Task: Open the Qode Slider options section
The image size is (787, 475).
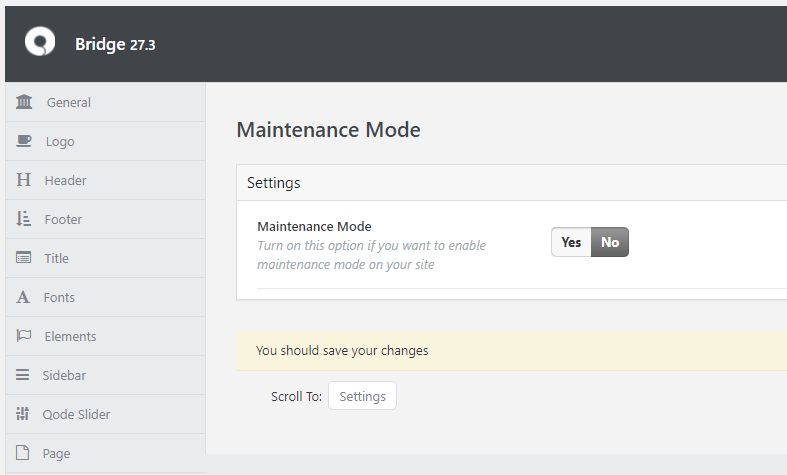Action: click(x=105, y=414)
